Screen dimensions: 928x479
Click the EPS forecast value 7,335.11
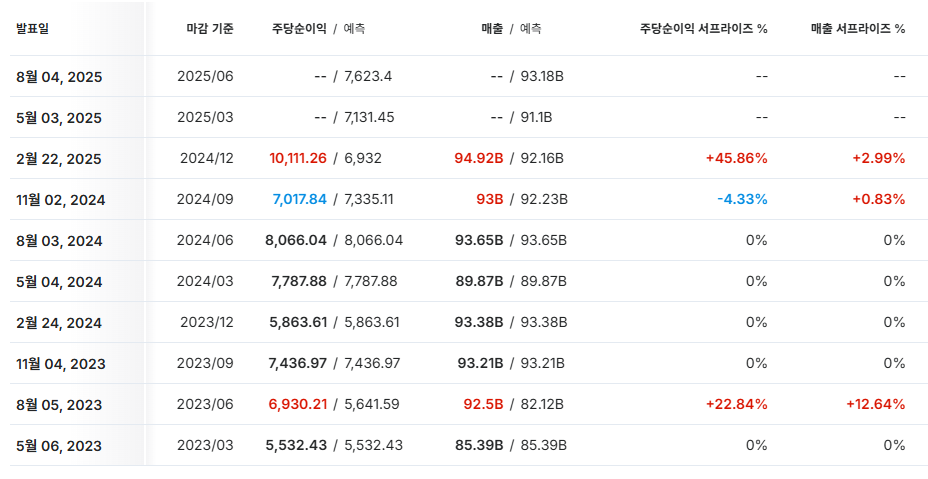tap(368, 200)
